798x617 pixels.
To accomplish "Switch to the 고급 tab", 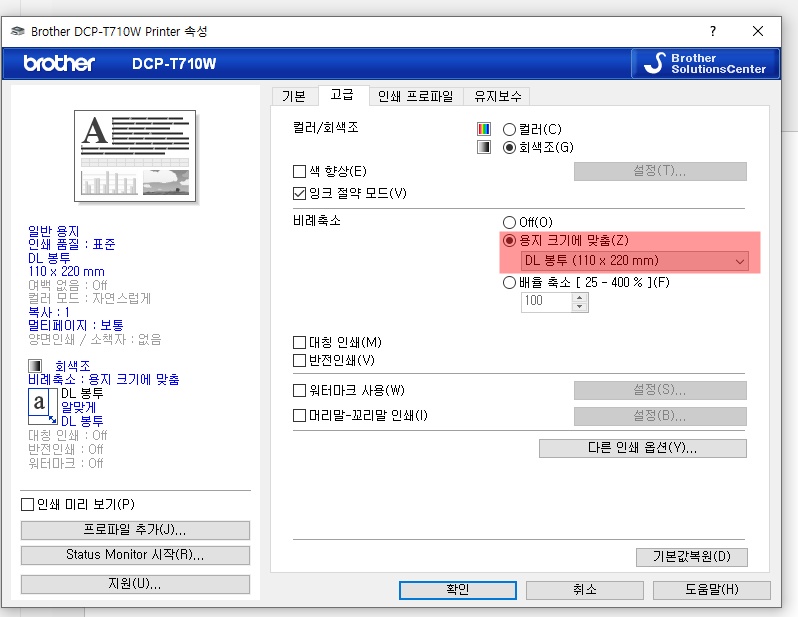I will coord(342,95).
